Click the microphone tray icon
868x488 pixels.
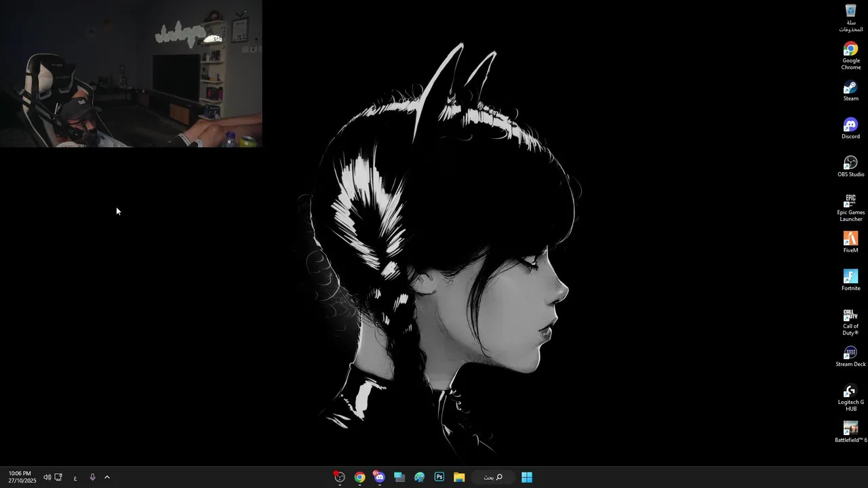click(x=92, y=477)
